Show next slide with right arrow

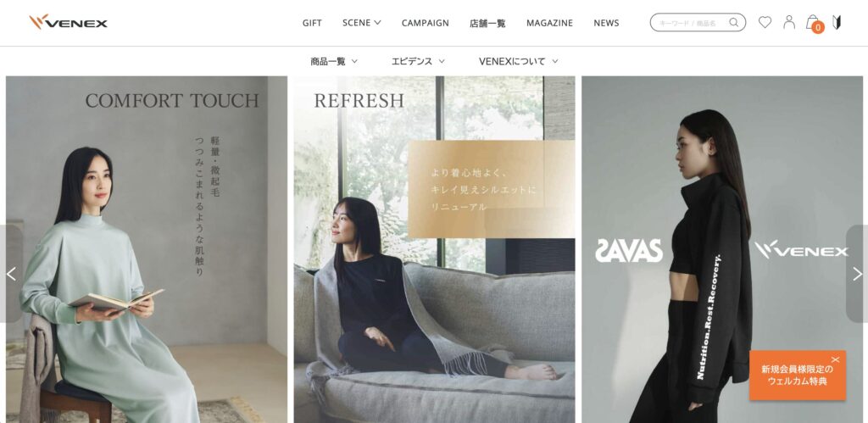pyautogui.click(x=857, y=274)
